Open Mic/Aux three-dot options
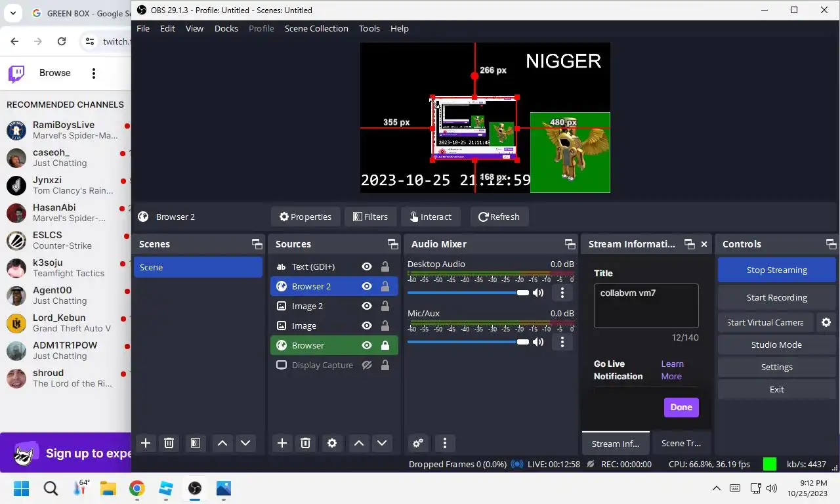 [x=562, y=342]
